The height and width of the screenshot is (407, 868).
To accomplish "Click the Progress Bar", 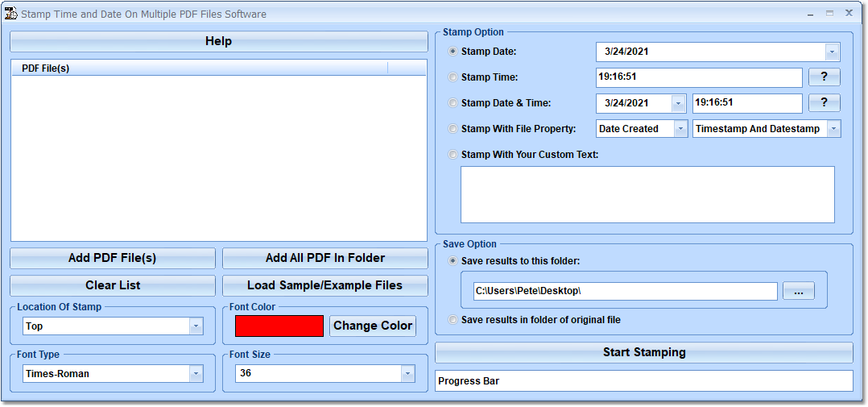I will 644,381.
